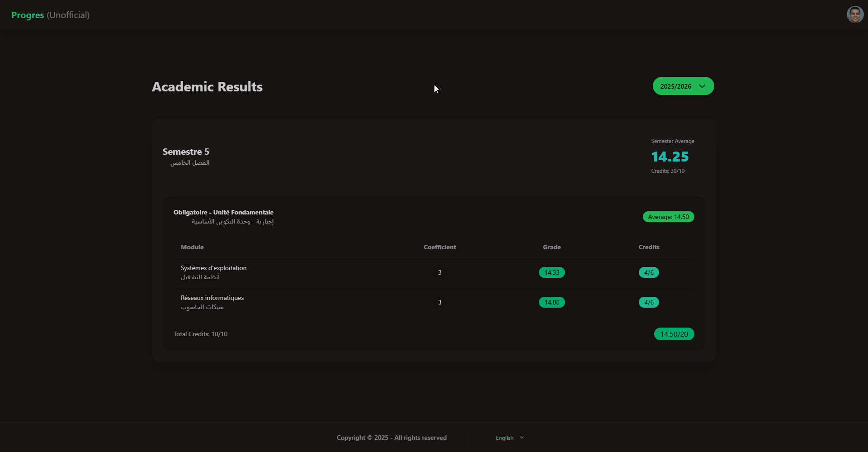Click the chevron on the year selector
868x452 pixels.
click(x=702, y=86)
